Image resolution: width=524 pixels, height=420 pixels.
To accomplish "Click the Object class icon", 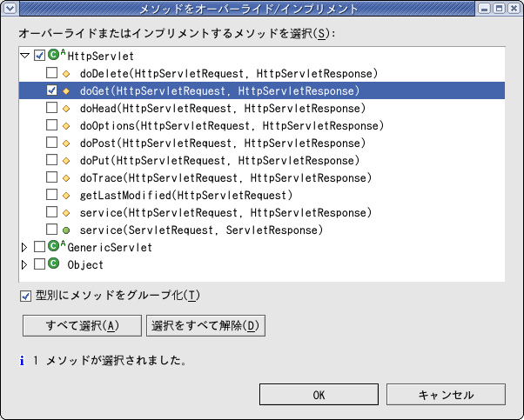I will 53,263.
